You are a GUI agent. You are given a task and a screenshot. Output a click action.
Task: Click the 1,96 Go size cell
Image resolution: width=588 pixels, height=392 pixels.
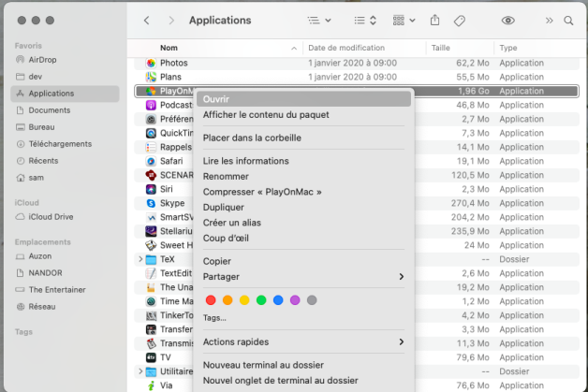click(474, 91)
